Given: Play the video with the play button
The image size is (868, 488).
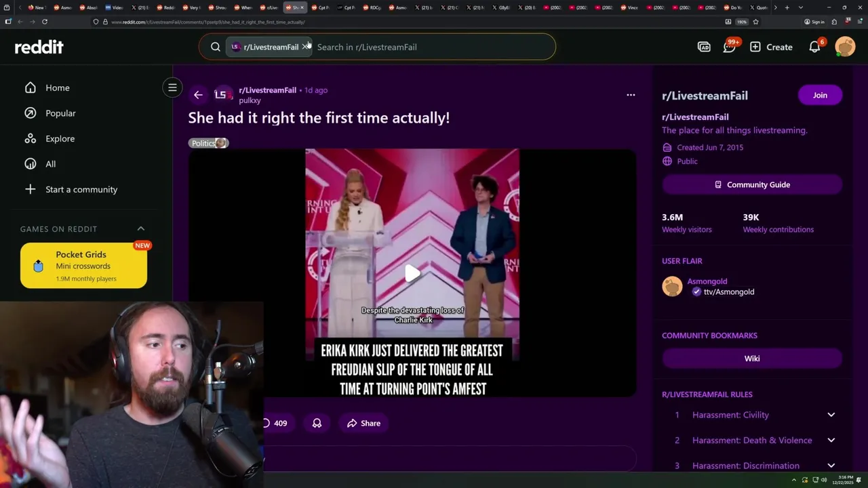Looking at the screenshot, I should coord(412,272).
